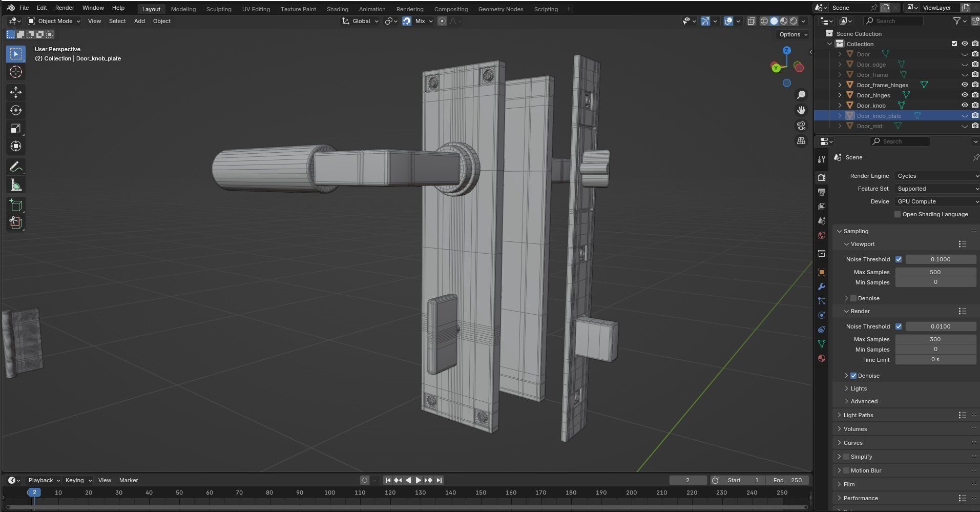980x512 pixels.
Task: Toggle viewport Noise Threshold checkbox
Action: tap(899, 259)
